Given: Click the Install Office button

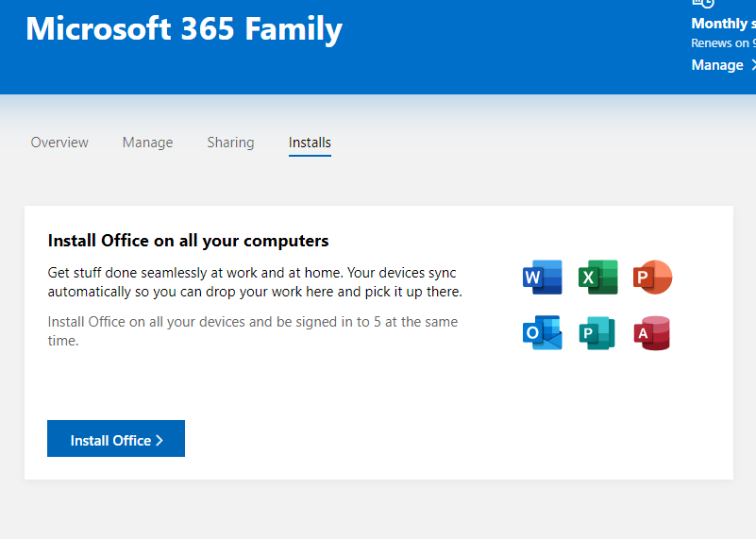Looking at the screenshot, I should coord(116,438).
